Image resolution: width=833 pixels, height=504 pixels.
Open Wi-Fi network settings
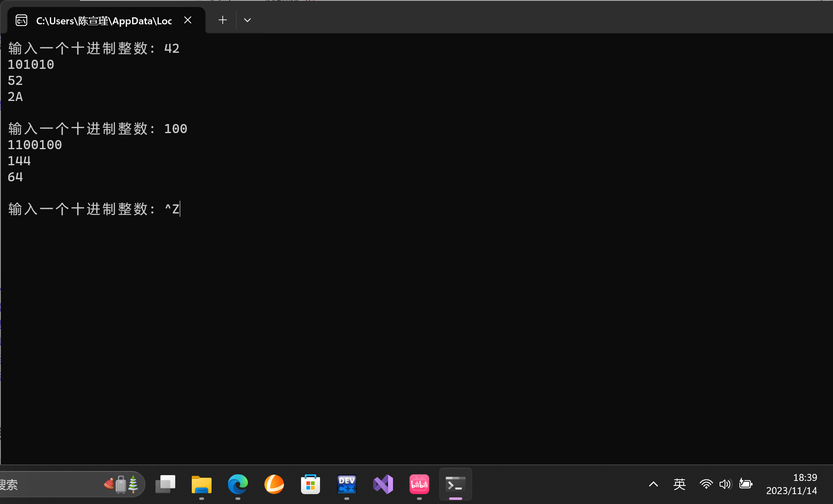pos(706,484)
